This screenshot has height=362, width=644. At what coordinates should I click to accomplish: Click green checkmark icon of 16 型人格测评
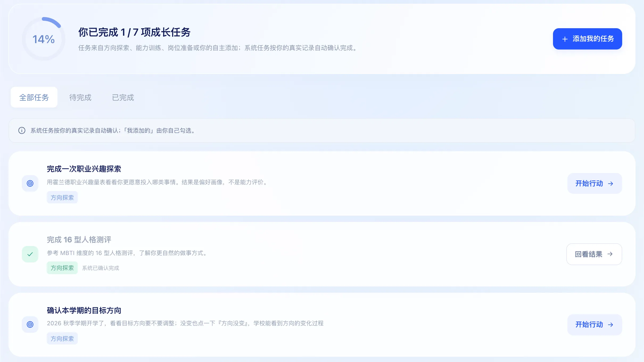coord(30,254)
